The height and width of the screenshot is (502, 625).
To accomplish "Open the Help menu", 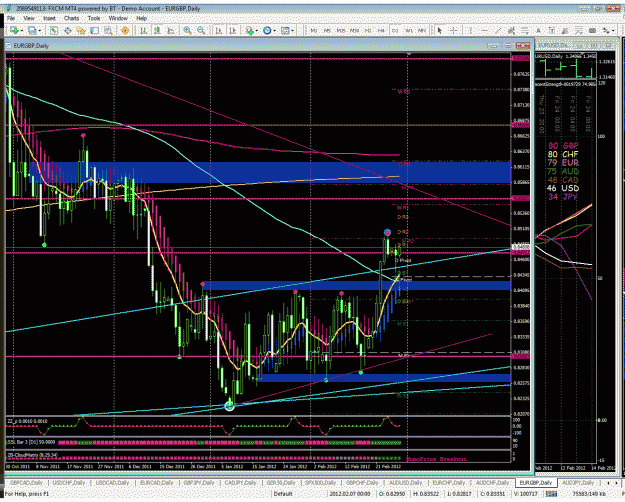I will [142, 18].
